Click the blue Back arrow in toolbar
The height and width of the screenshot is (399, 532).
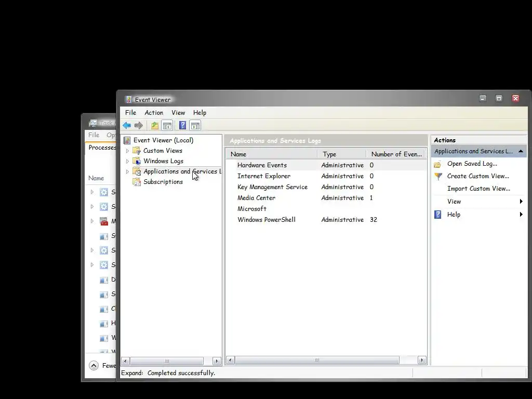pyautogui.click(x=127, y=126)
